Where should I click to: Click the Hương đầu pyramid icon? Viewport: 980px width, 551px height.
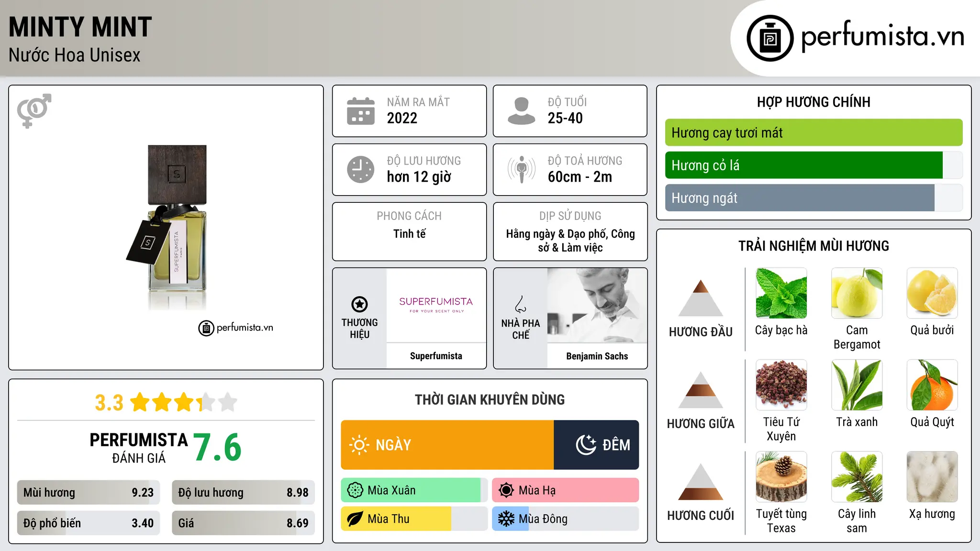(701, 298)
